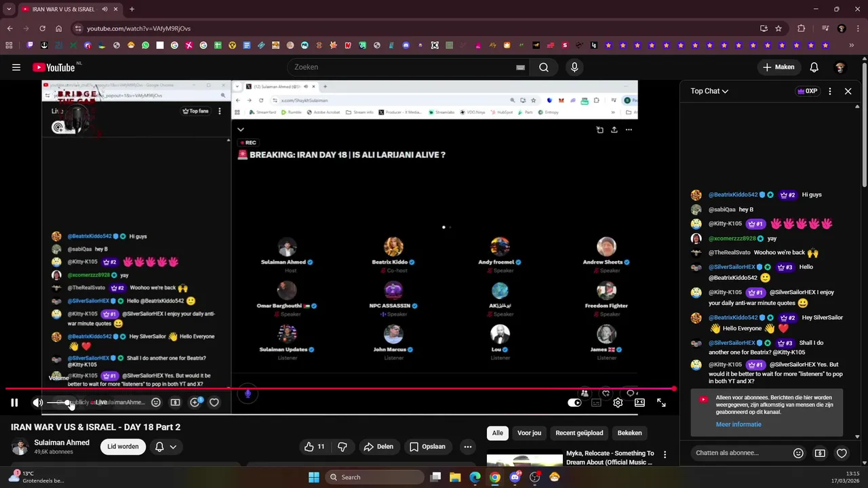The height and width of the screenshot is (488, 868).
Task: Save video with Opslaan button
Action: (427, 447)
